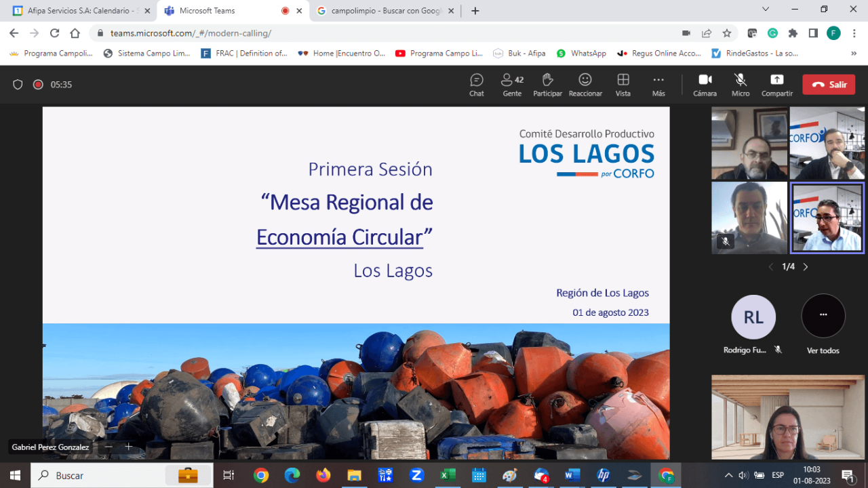Click the recording indicator icon

pos(38,85)
